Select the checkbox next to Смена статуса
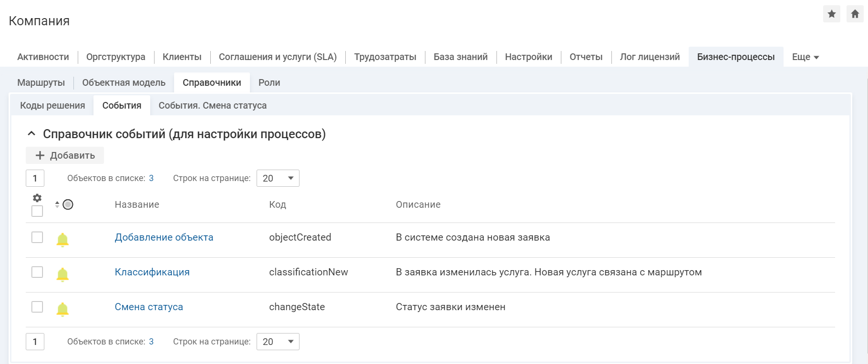868x364 pixels. click(37, 307)
